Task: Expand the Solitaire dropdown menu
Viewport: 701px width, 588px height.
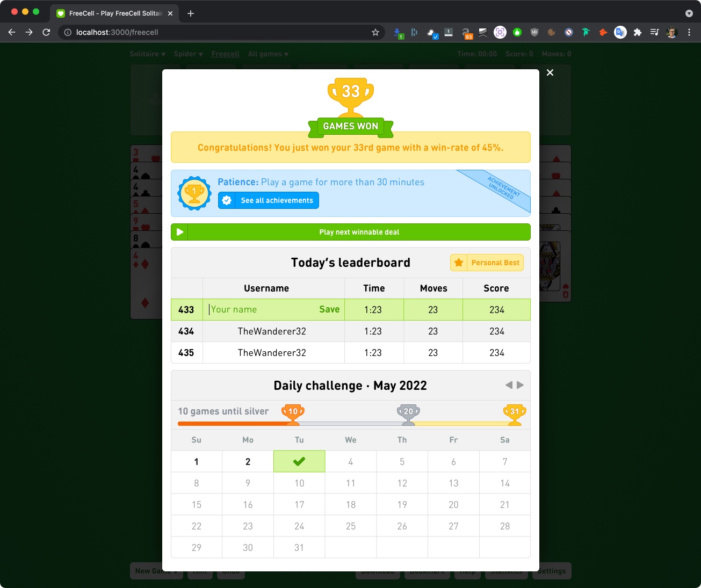Action: (x=147, y=54)
